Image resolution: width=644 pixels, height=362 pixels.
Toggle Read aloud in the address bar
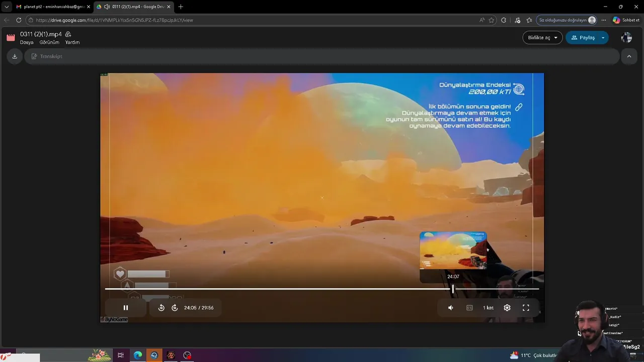point(482,20)
